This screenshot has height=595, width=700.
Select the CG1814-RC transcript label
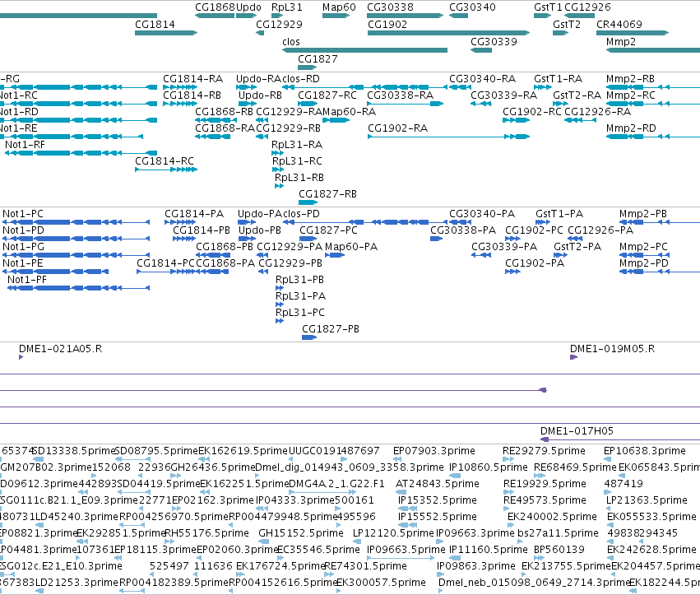[165, 160]
